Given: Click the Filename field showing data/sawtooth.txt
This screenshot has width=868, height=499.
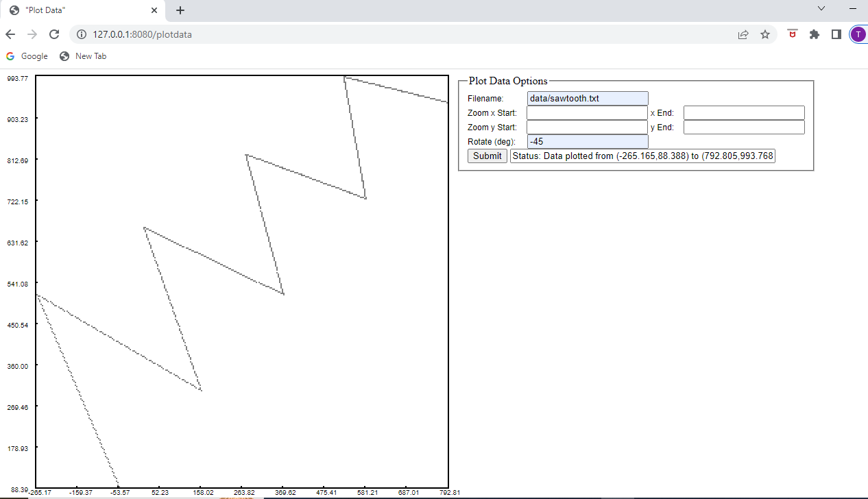Looking at the screenshot, I should [x=586, y=98].
